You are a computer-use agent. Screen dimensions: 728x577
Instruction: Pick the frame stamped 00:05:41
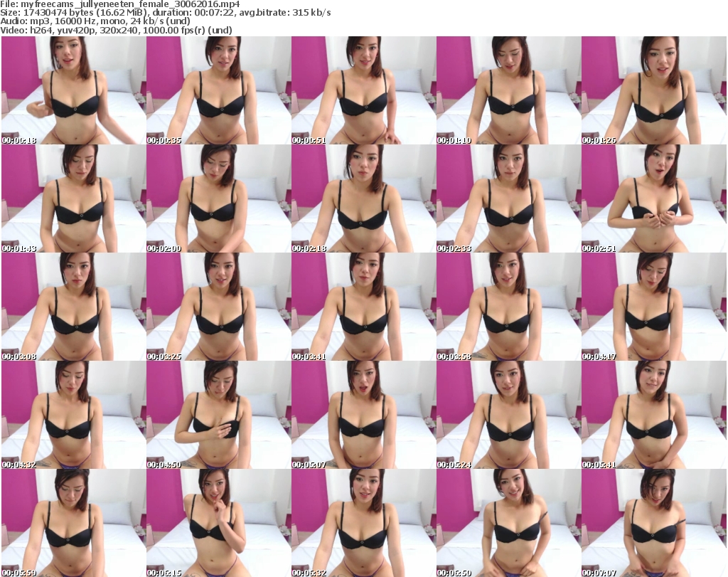click(653, 415)
